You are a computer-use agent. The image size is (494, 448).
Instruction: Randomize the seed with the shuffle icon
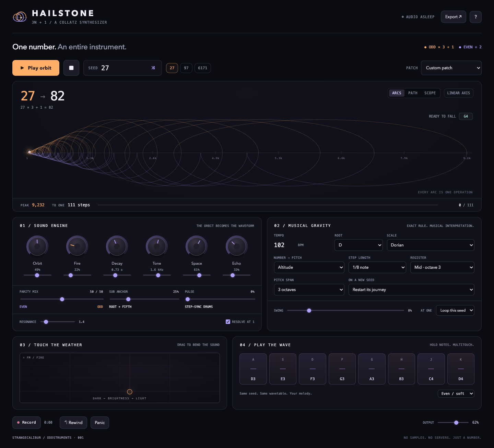click(x=153, y=68)
